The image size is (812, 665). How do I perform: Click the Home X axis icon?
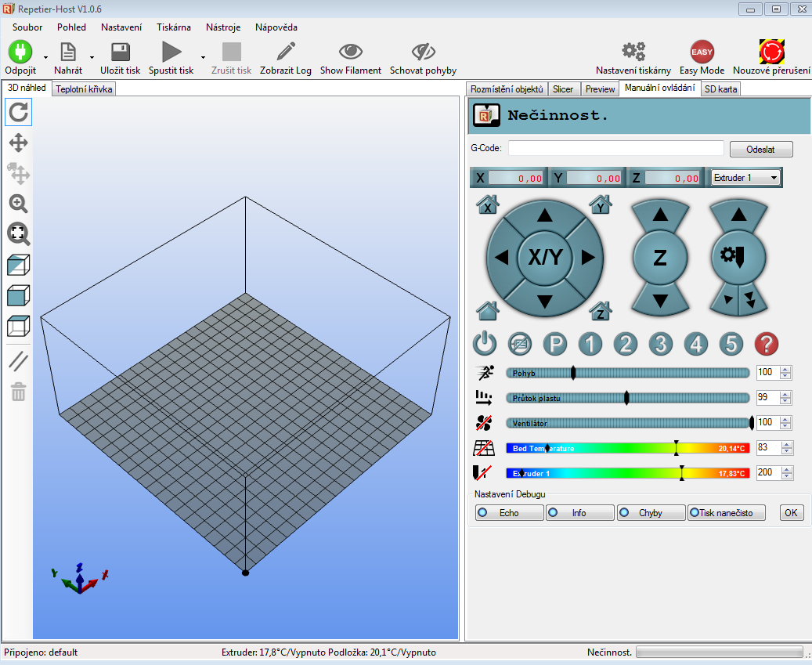coord(488,205)
